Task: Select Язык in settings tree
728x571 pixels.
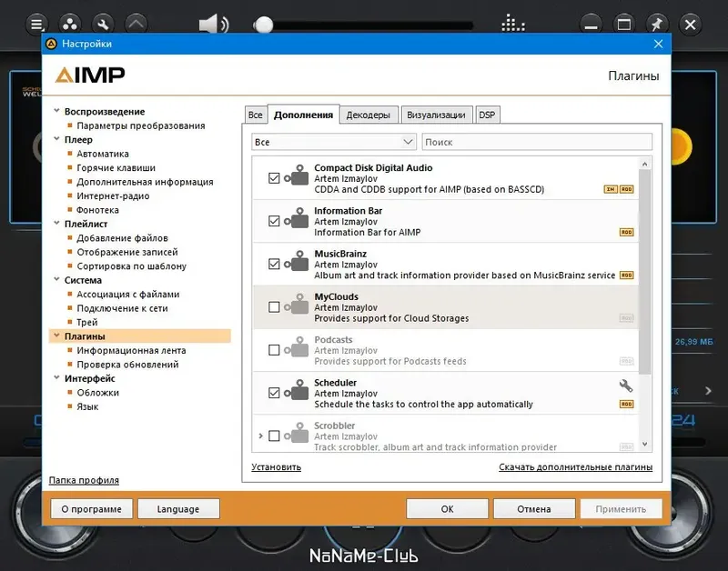Action: 87,406
